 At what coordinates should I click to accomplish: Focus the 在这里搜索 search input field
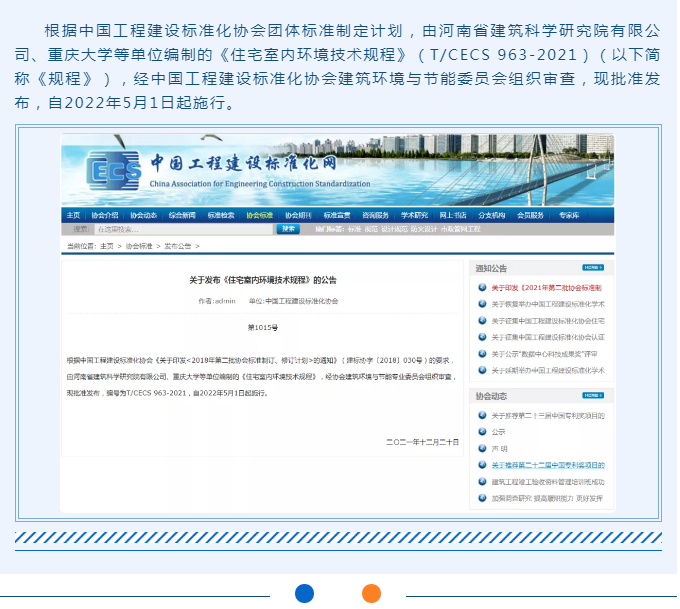(184, 229)
